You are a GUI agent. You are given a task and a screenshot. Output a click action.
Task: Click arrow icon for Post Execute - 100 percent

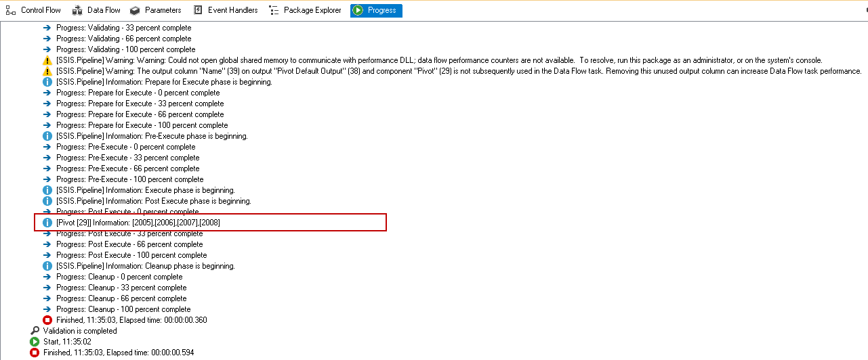pyautogui.click(x=47, y=255)
